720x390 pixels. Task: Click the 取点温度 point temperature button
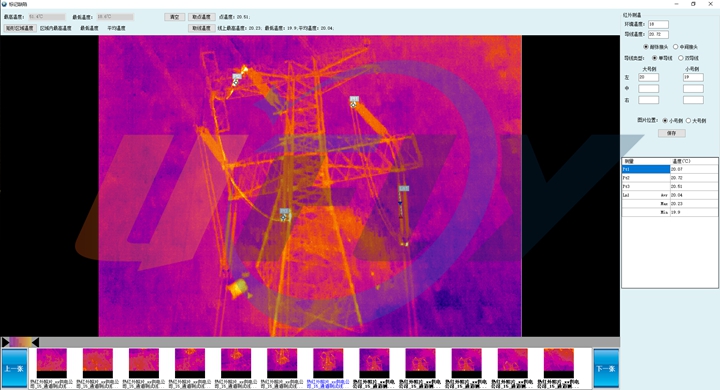(201, 17)
